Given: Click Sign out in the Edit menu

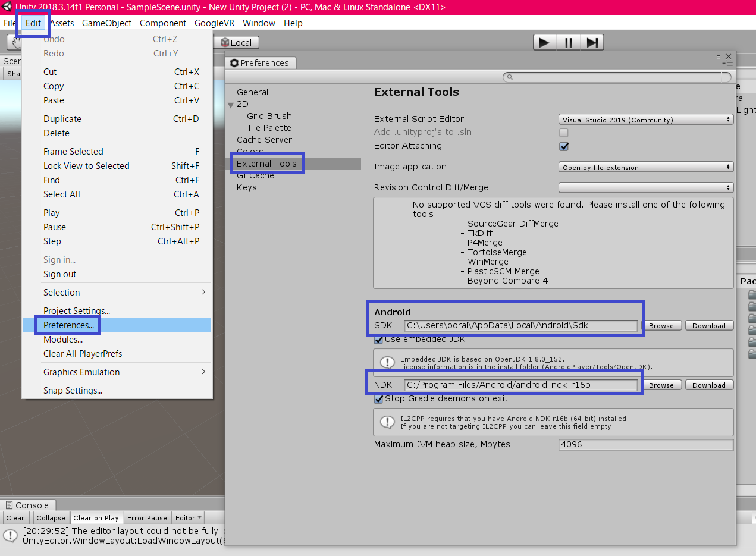Looking at the screenshot, I should click(x=117, y=274).
